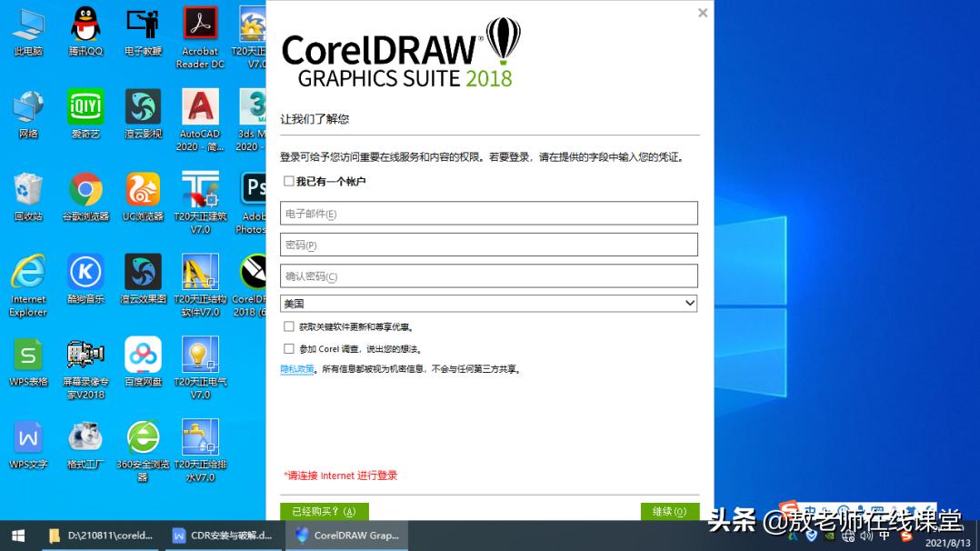
Task: Click the volume icon in the system tray
Action: click(x=865, y=536)
